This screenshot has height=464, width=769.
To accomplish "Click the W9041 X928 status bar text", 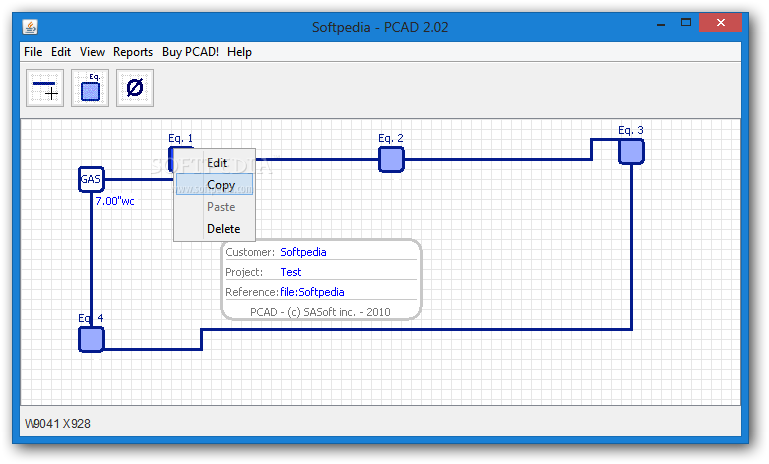I will coord(58,424).
